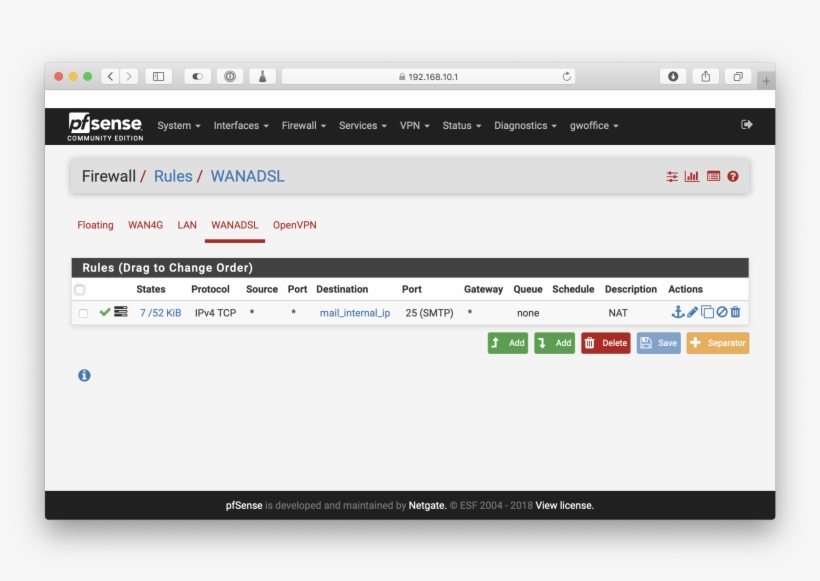The height and width of the screenshot is (581, 820).
Task: Expand the System dropdown menu
Action: click(179, 126)
